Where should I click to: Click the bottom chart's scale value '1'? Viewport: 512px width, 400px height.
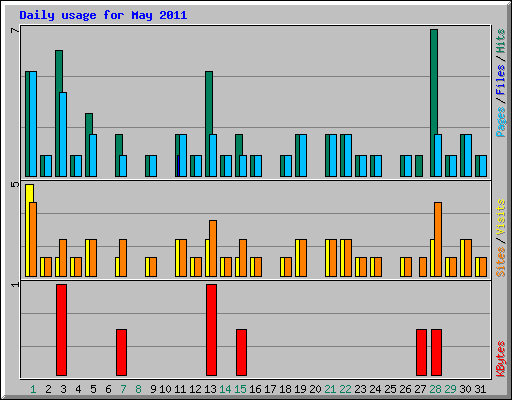point(15,284)
